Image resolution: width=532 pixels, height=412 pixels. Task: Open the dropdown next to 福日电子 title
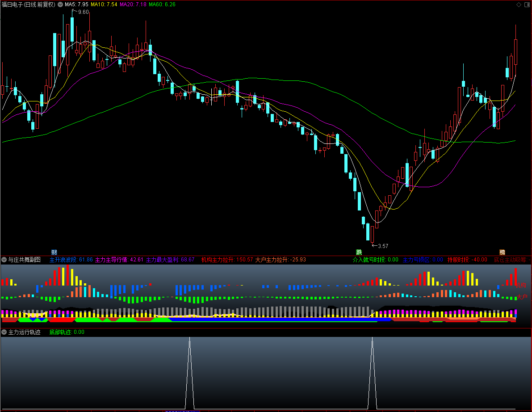pyautogui.click(x=60, y=4)
